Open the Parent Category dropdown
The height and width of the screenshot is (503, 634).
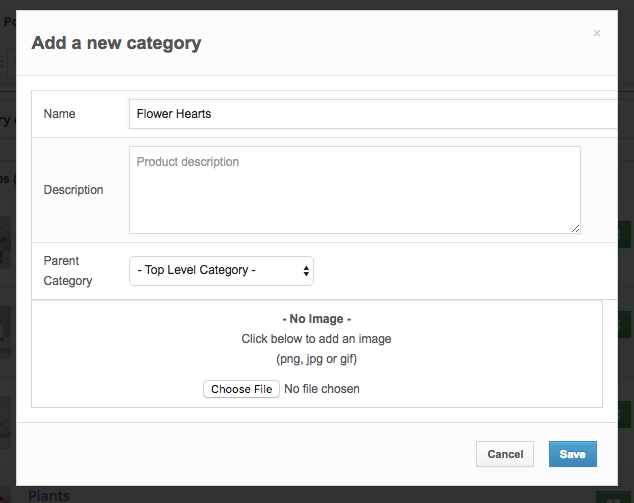(x=221, y=270)
